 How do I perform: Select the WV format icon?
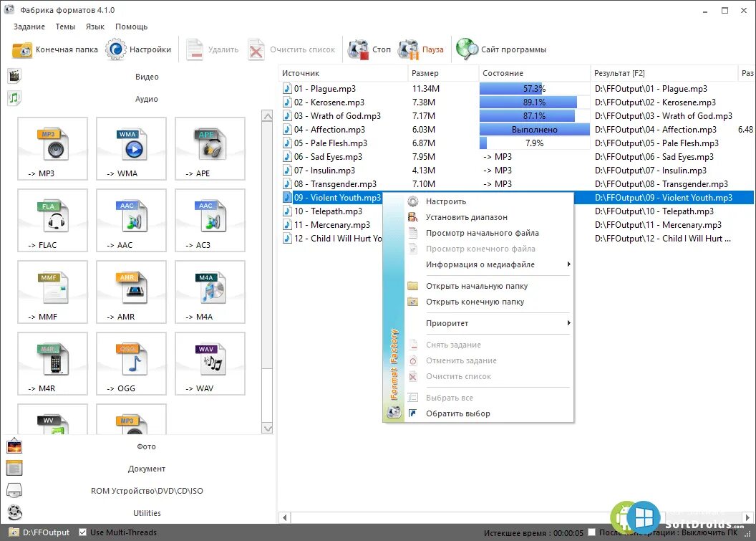(x=52, y=419)
